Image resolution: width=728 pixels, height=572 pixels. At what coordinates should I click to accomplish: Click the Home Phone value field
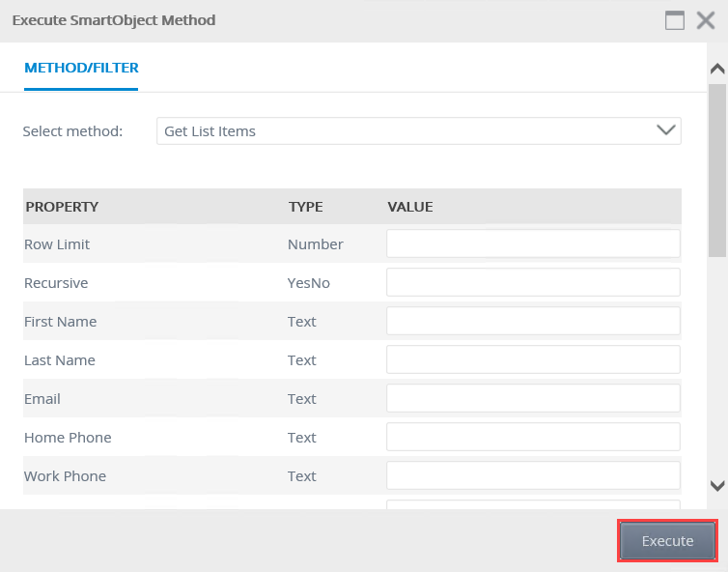(534, 437)
